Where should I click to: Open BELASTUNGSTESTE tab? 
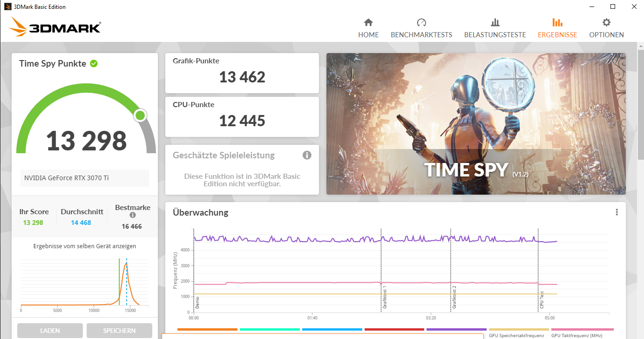point(495,28)
